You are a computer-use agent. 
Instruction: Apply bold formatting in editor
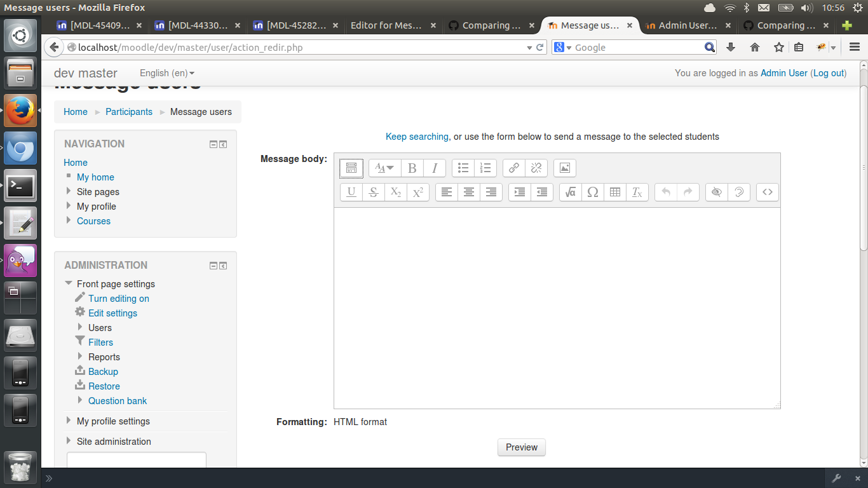point(412,168)
